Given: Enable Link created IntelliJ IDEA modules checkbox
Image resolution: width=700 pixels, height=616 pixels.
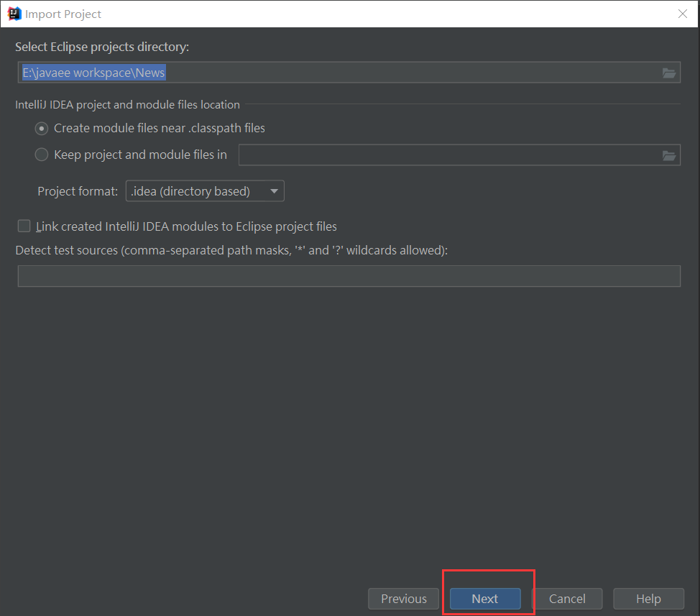Looking at the screenshot, I should (24, 226).
